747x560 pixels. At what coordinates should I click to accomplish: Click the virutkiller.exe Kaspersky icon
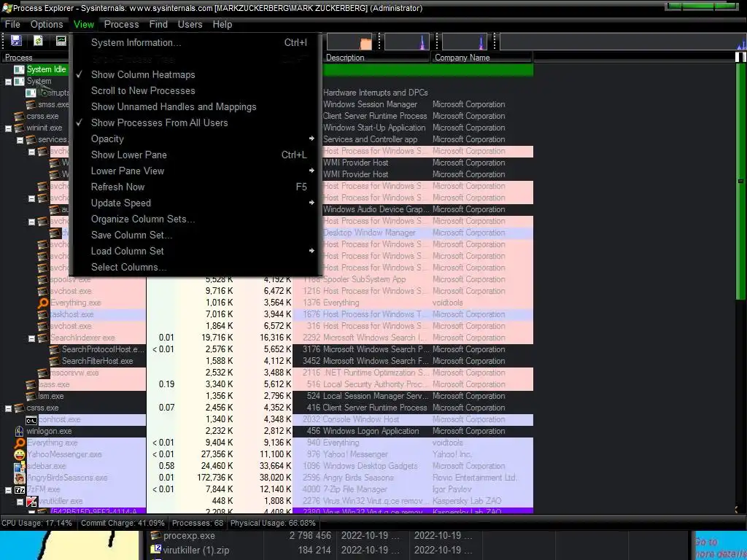pyautogui.click(x=31, y=501)
